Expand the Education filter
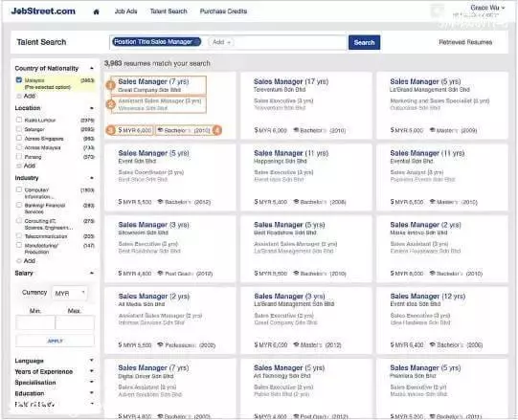This screenshot has width=518, height=420. [92, 393]
